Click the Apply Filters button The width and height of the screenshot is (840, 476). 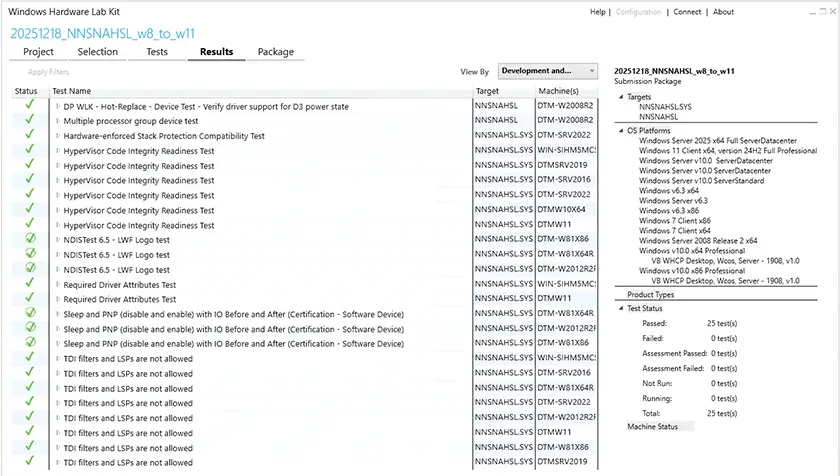point(48,72)
